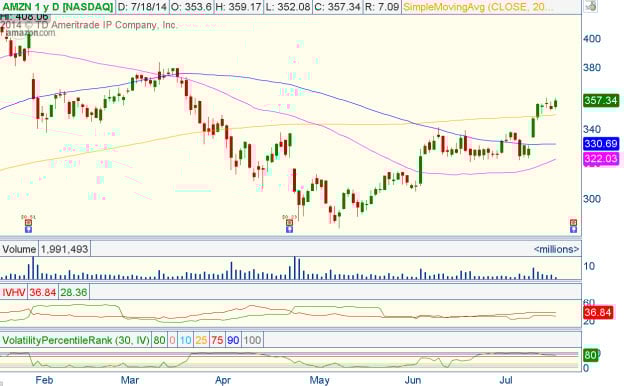The image size is (625, 386).
Task: Open the SimpleMovingAvg (CLOSE, 20... study label
Action: pyautogui.click(x=478, y=7)
